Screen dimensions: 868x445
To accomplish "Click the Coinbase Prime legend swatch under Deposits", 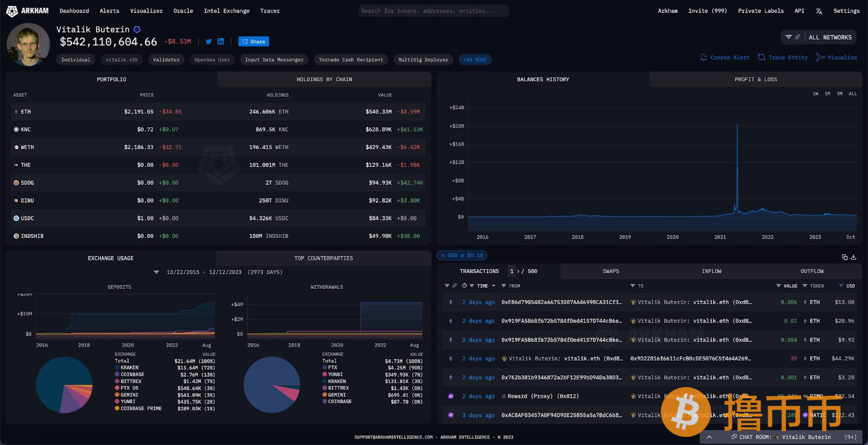I will click(117, 409).
